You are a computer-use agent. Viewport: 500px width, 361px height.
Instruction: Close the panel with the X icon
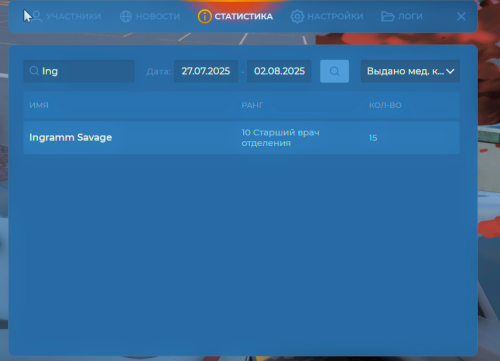[x=461, y=16]
